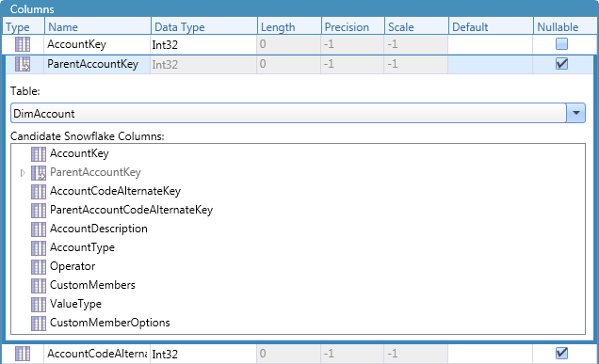
Task: Click the Precision column header
Action: [353, 26]
